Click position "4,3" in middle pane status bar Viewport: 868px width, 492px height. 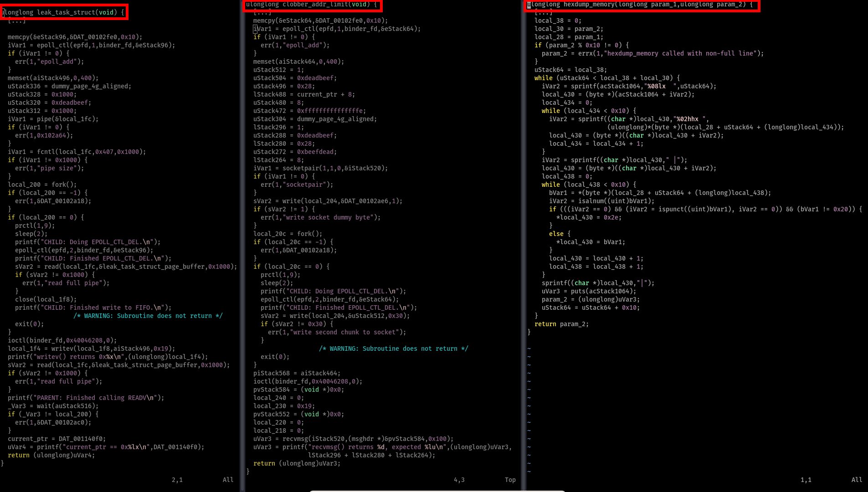(x=459, y=480)
